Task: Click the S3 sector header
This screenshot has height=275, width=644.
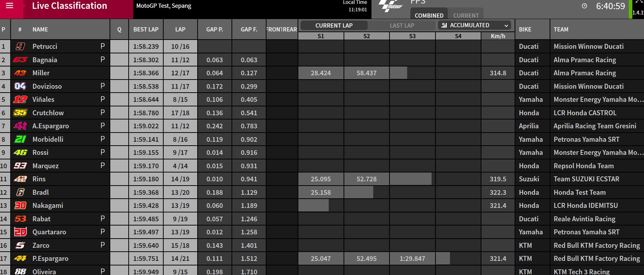Action: [412, 36]
